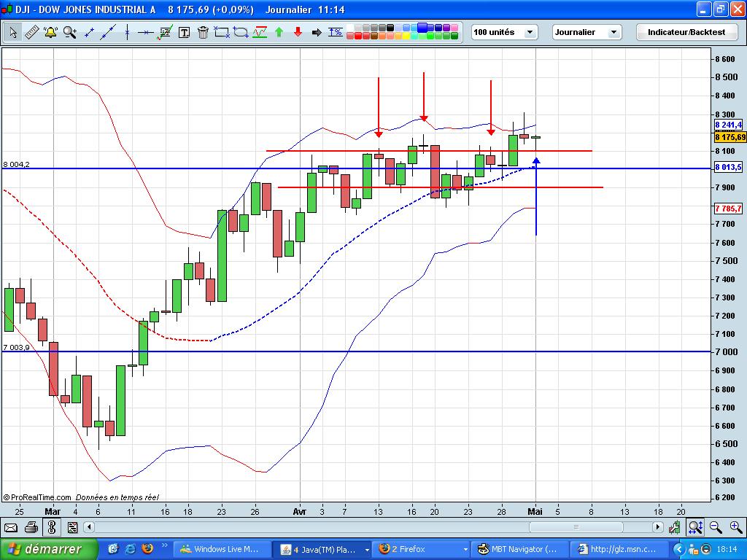Screen dimensions: 747x560
Task: Pick the purple color swatch
Action: tap(446, 28)
